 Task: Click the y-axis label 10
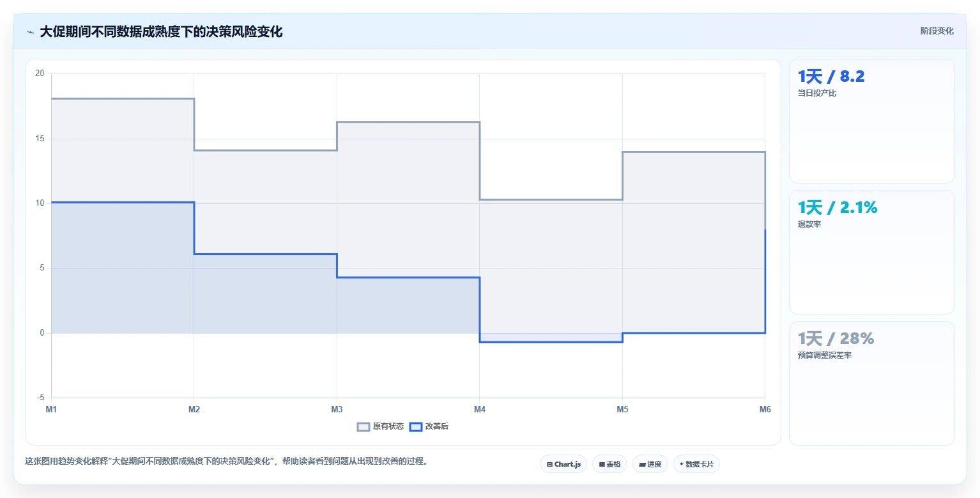[x=40, y=203]
